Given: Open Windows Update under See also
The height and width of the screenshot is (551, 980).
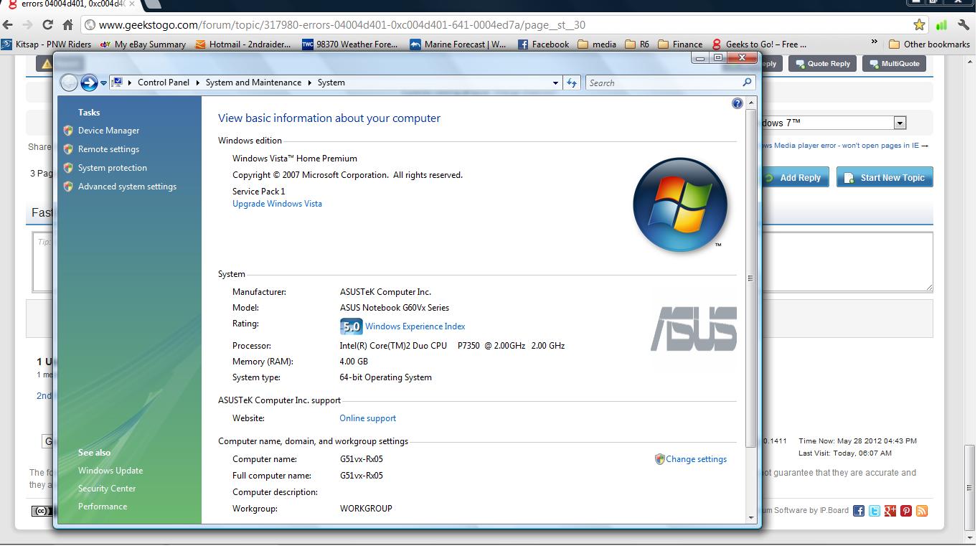Looking at the screenshot, I should 110,471.
